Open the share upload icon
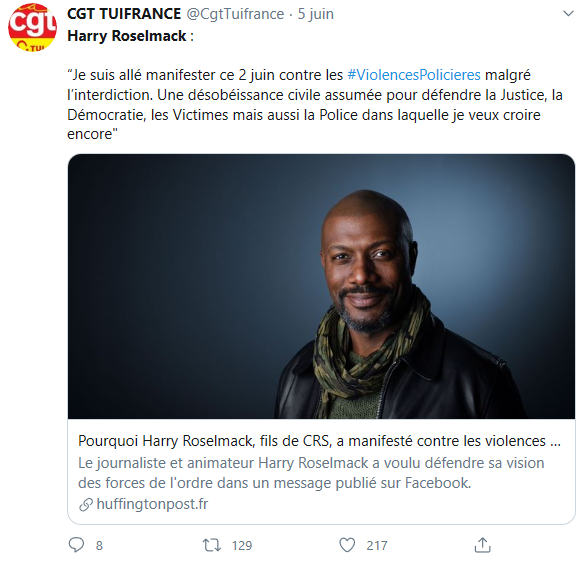587x564 pixels. coord(483,545)
